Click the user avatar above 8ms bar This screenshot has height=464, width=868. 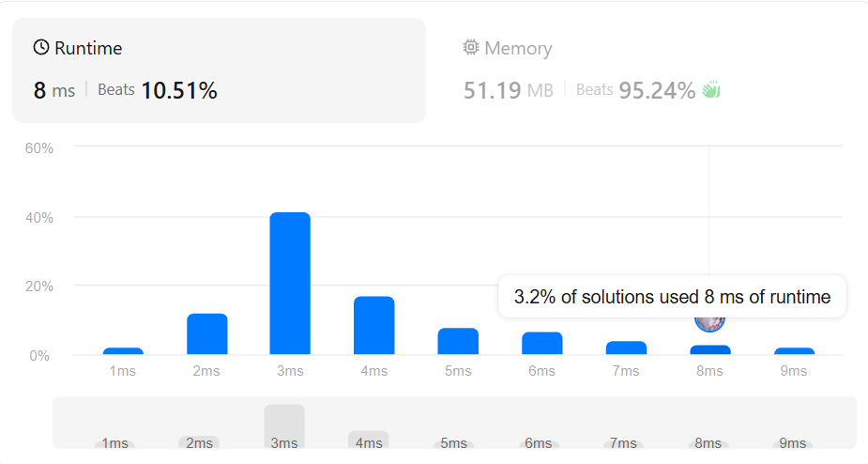[x=709, y=322]
